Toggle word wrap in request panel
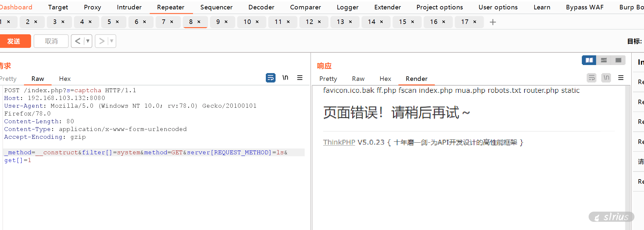Screen dimensions: 644x230 (x=270, y=78)
